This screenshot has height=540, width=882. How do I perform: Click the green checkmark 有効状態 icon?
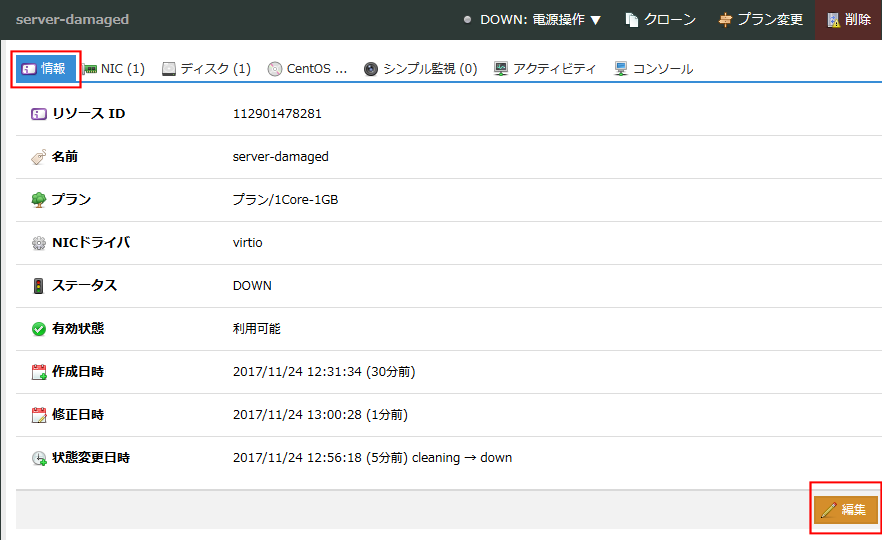coord(39,329)
